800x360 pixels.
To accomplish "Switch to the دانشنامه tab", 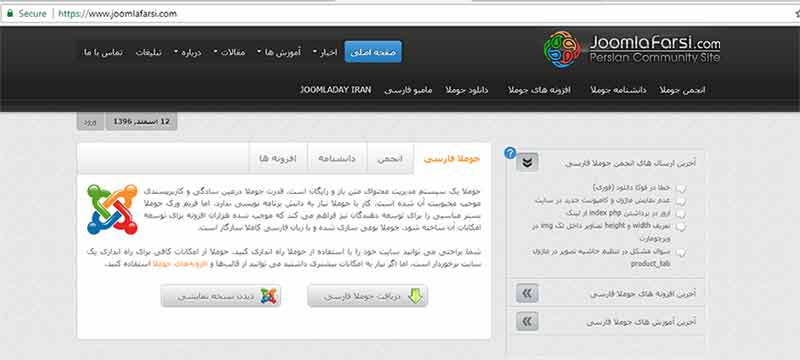I will click(337, 159).
